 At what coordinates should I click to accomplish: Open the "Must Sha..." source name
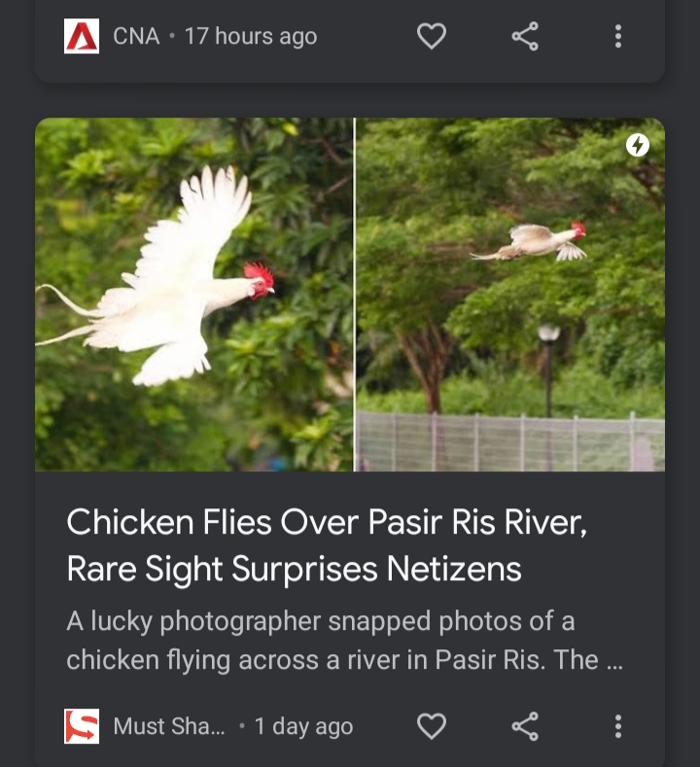click(x=169, y=726)
